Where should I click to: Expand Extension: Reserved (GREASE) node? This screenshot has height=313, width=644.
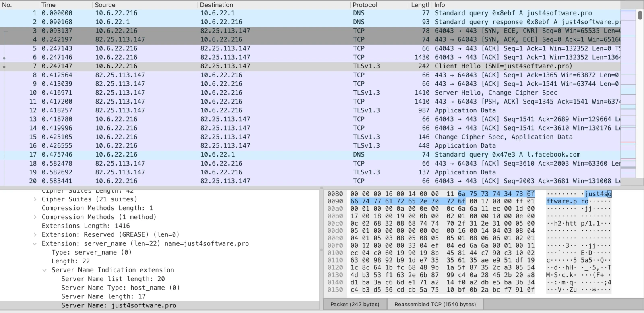click(x=35, y=234)
